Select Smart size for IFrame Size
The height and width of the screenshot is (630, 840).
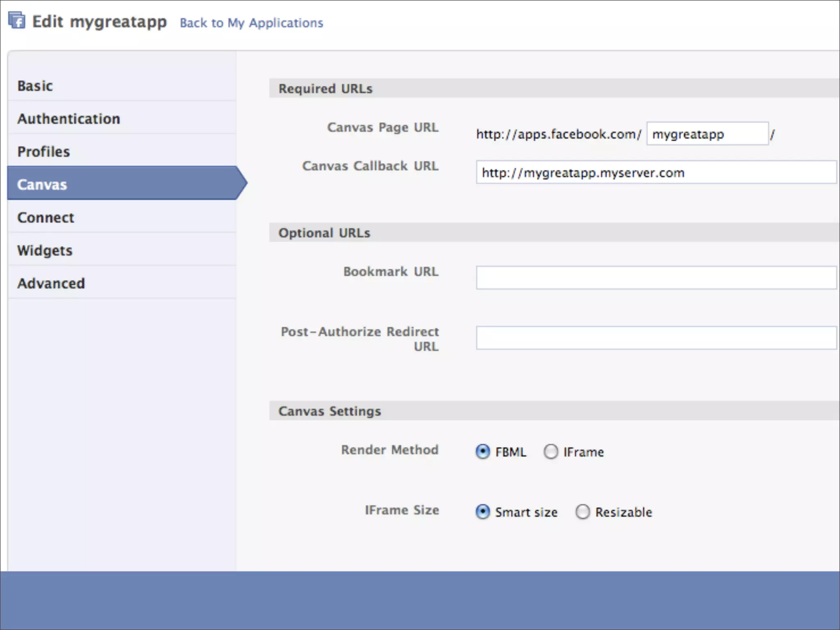(483, 512)
